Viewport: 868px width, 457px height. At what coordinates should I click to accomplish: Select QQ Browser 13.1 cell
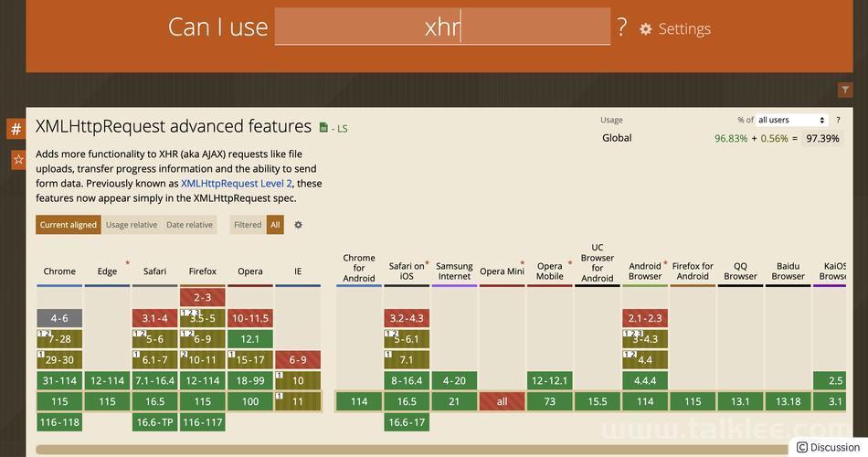click(740, 401)
